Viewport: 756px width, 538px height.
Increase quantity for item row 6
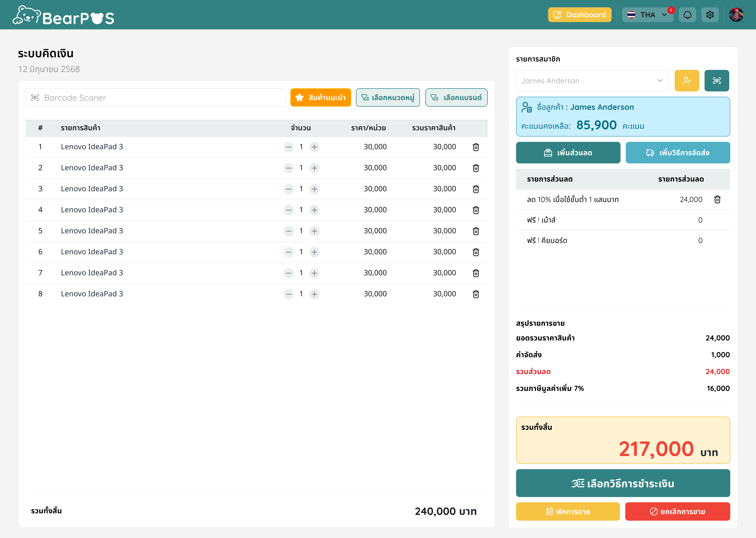pyautogui.click(x=314, y=252)
